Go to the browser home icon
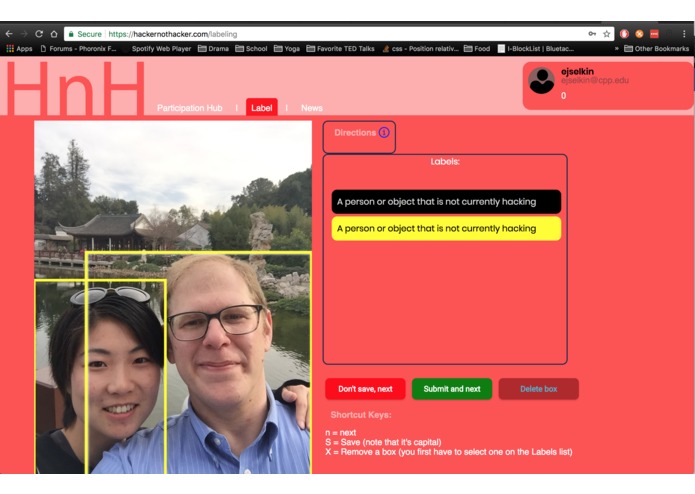 (54, 34)
